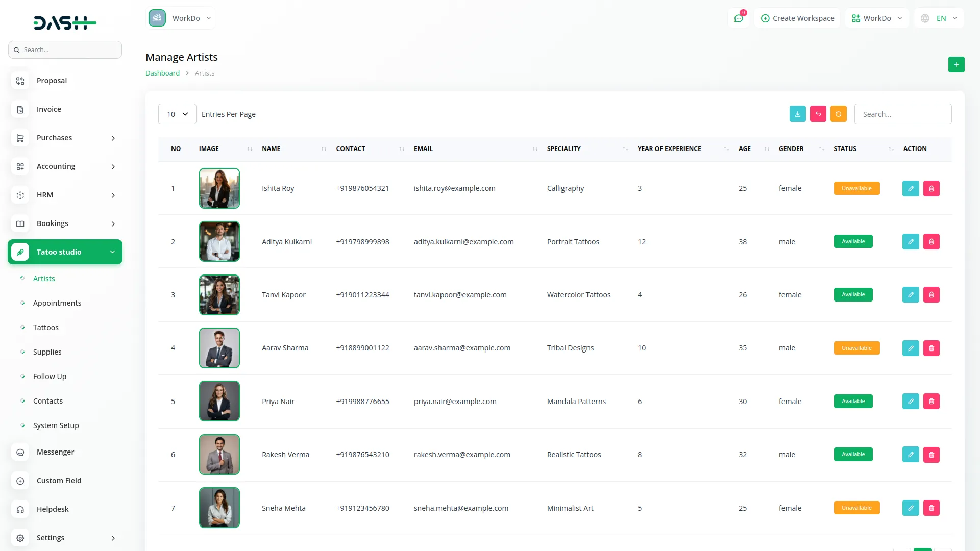Click the pink reset undo icon
The image size is (980, 551).
click(818, 114)
